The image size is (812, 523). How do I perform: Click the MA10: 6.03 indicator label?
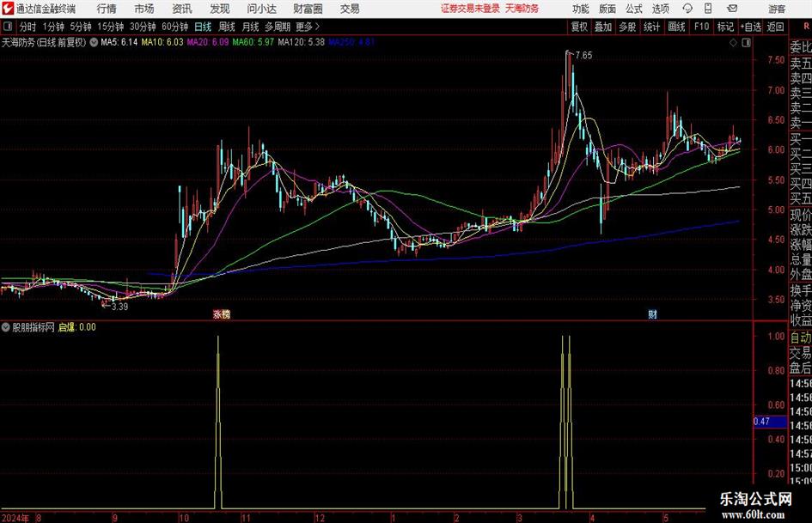(x=162, y=42)
